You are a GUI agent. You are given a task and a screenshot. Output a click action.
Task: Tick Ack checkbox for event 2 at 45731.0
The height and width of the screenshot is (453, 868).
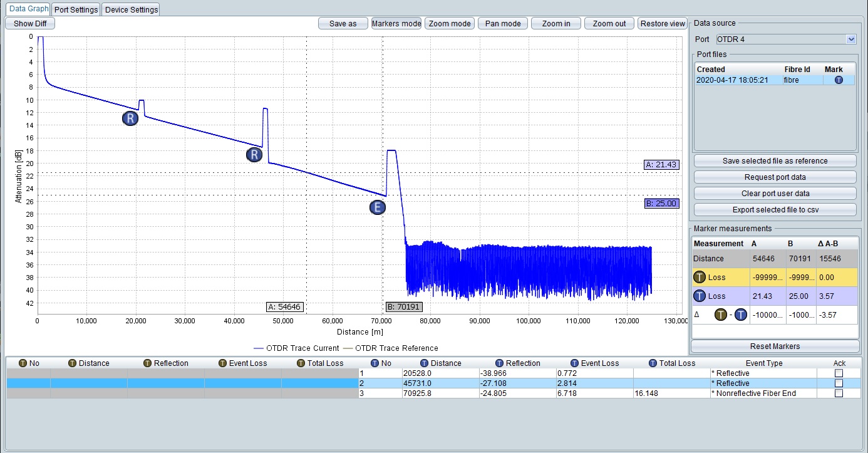pos(839,383)
